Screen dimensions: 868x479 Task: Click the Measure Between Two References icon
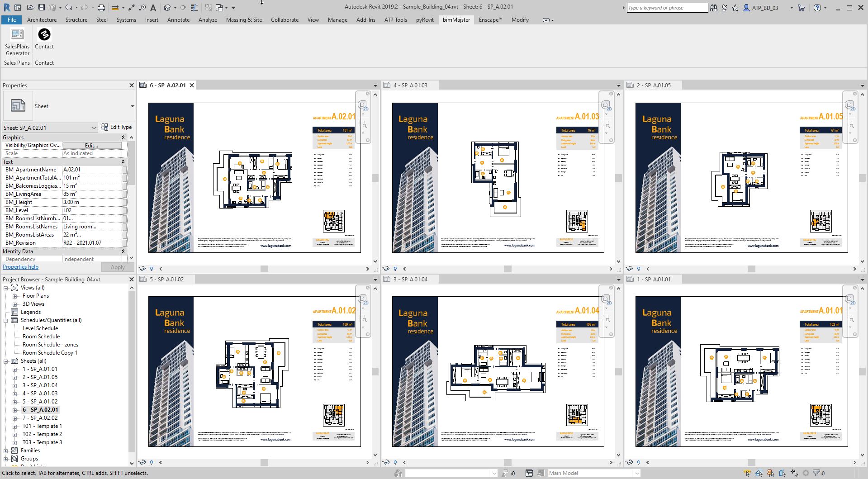(115, 7)
